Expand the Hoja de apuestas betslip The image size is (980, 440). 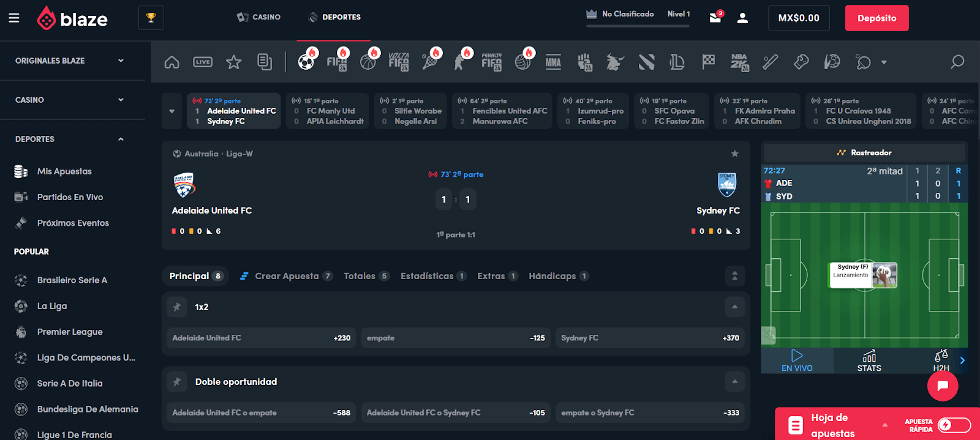884,425
